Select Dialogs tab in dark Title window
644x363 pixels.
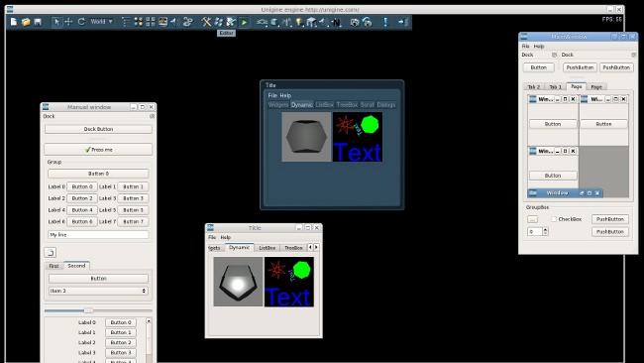tap(386, 105)
